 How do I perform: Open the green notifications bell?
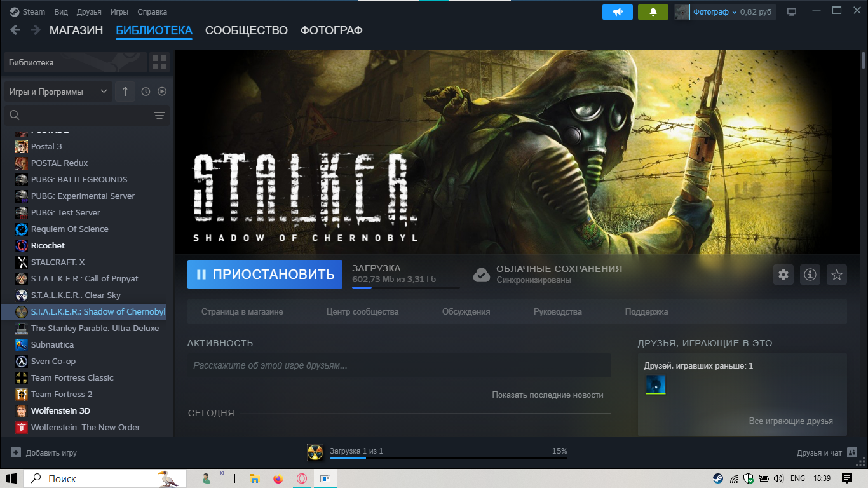pyautogui.click(x=653, y=12)
